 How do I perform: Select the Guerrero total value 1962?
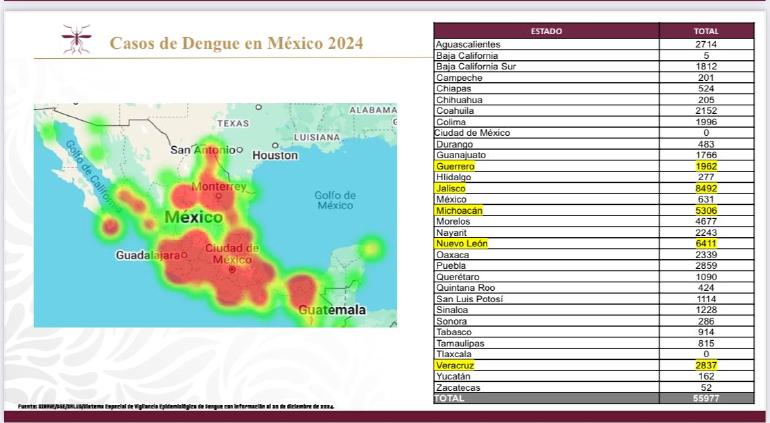click(x=705, y=166)
